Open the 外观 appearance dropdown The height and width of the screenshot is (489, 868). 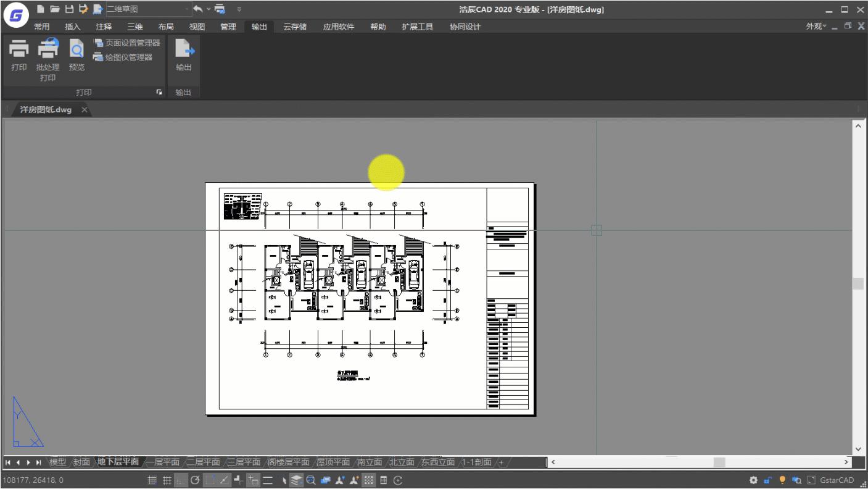coord(816,27)
